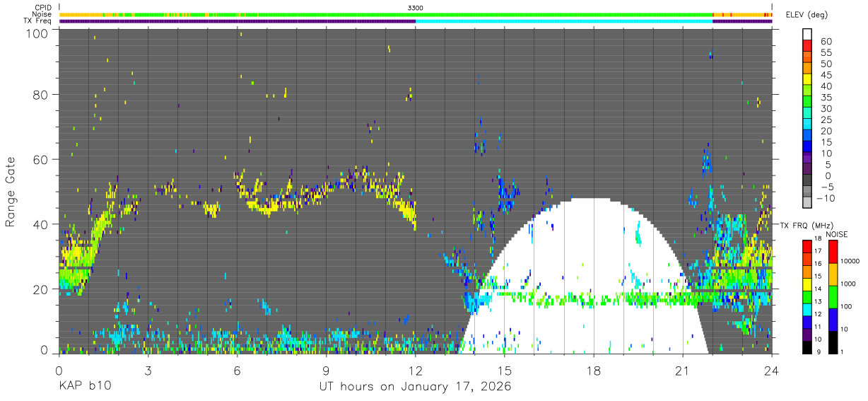Click the Range Gate y-axis label
This screenshot has width=868, height=401.
pyautogui.click(x=11, y=193)
